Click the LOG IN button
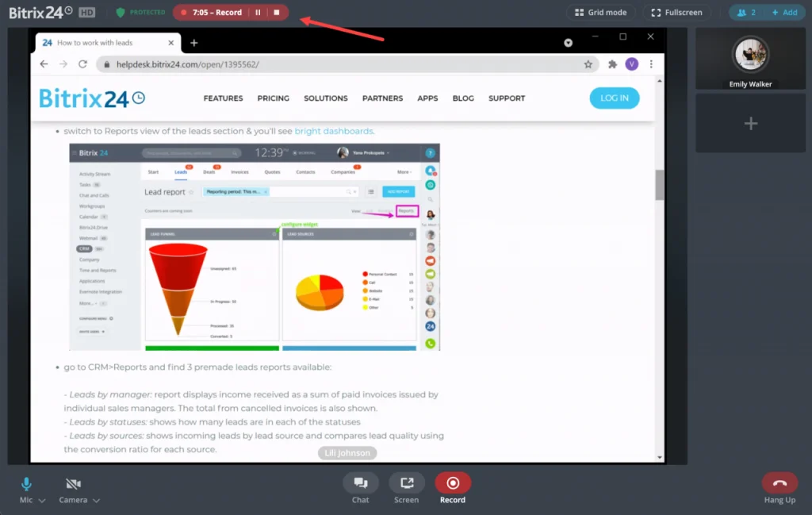 pos(615,98)
